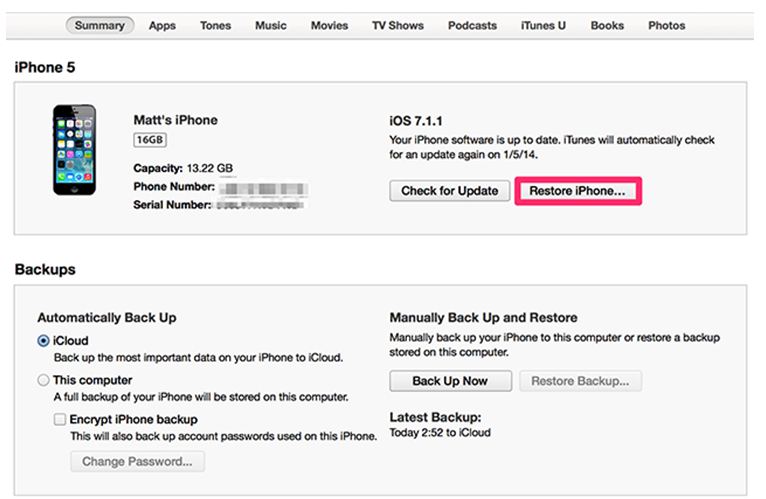Click the Restore iPhone button
Screen dimensions: 766x499
tap(578, 191)
